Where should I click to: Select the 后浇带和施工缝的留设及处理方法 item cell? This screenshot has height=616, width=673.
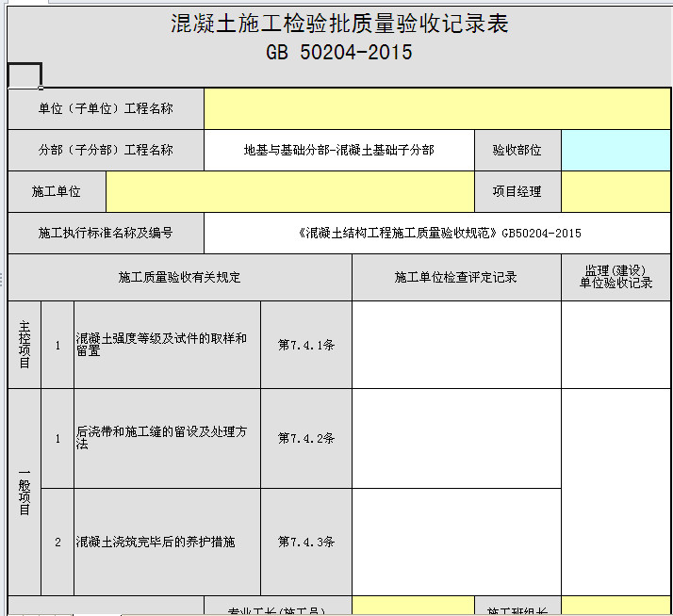(x=166, y=438)
